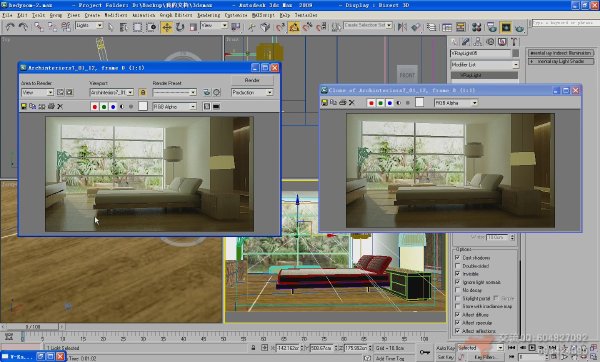The image size is (600, 362).
Task: Open the Rendering menu
Action: point(209,15)
